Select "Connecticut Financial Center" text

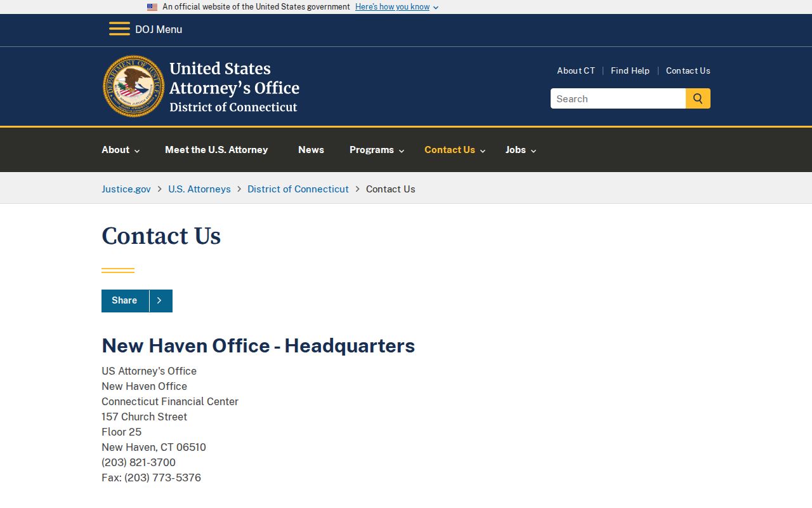pyautogui.click(x=170, y=401)
